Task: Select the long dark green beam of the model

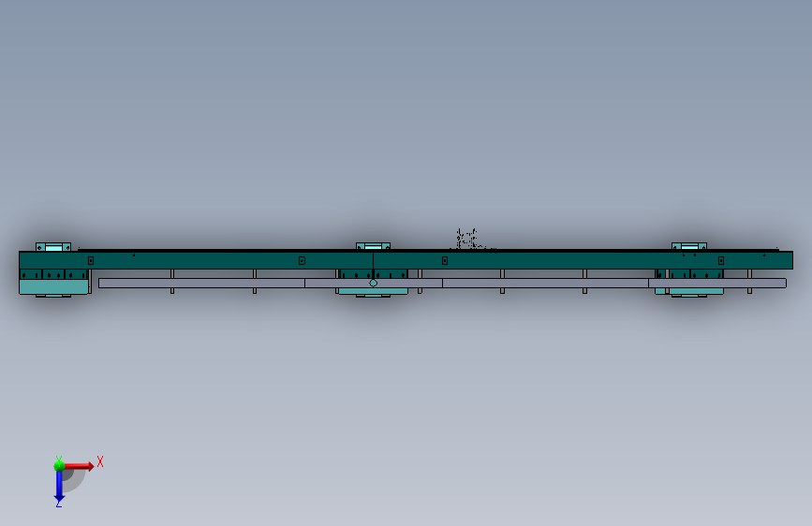Action: (406, 260)
